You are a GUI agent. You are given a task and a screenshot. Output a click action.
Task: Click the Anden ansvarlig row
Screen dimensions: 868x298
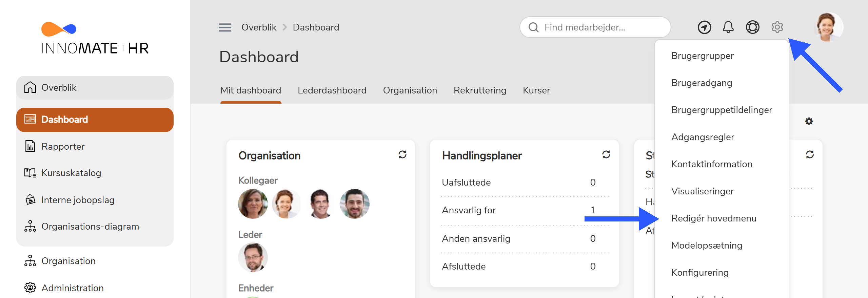pos(525,239)
